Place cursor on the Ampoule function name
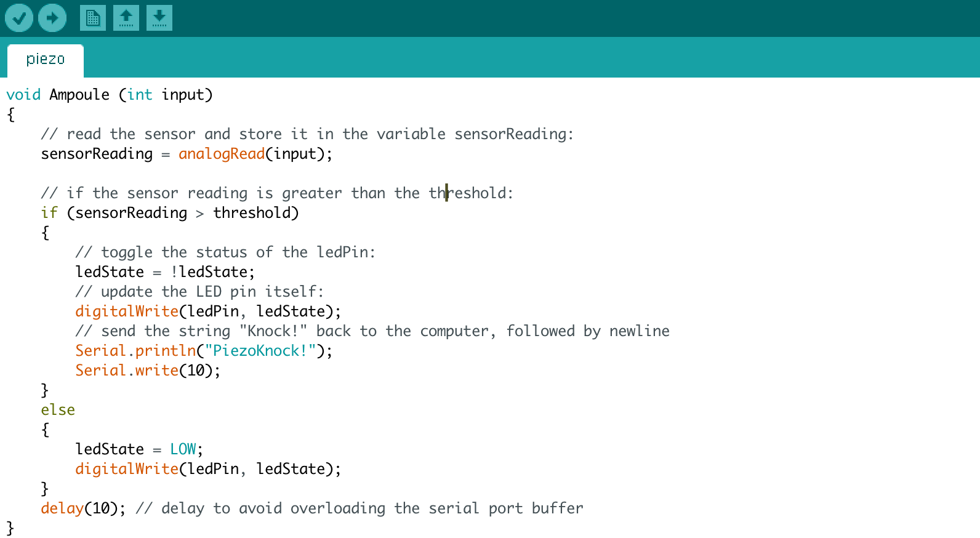 coord(79,95)
